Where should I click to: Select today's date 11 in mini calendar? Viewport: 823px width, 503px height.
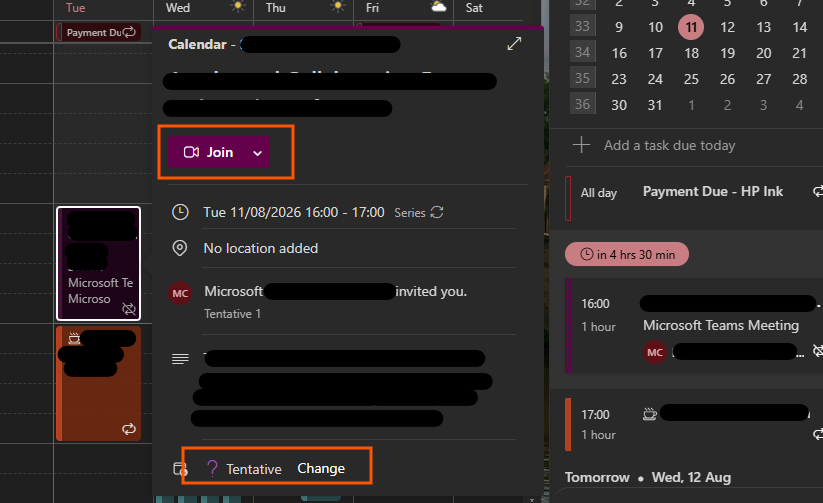(691, 27)
